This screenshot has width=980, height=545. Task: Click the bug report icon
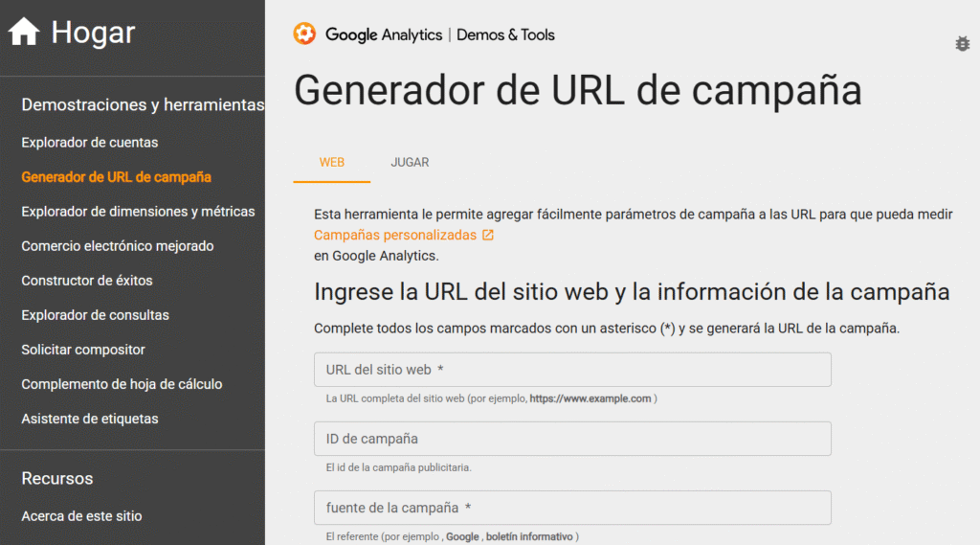click(x=962, y=44)
